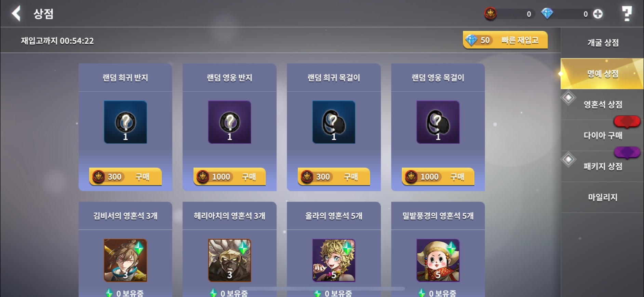Tap the plus icon to add diamonds
This screenshot has width=644, height=297.
[x=598, y=14]
